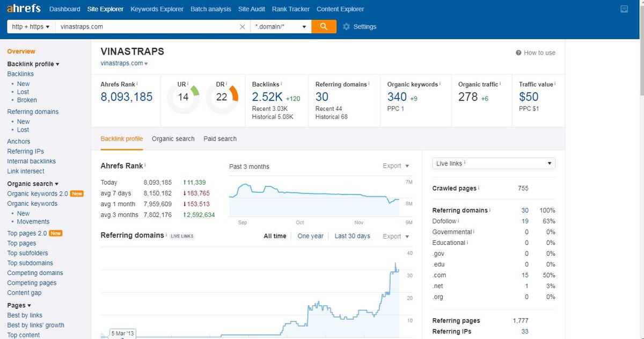Open Rank Tracker in the top navigation
Viewport: 644px width, 339px height.
[291, 9]
